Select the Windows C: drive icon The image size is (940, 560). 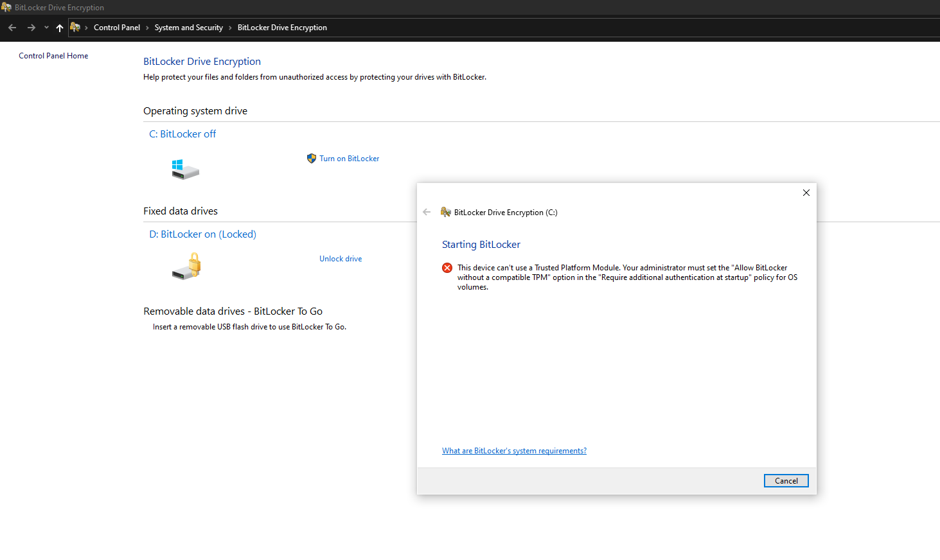point(185,170)
